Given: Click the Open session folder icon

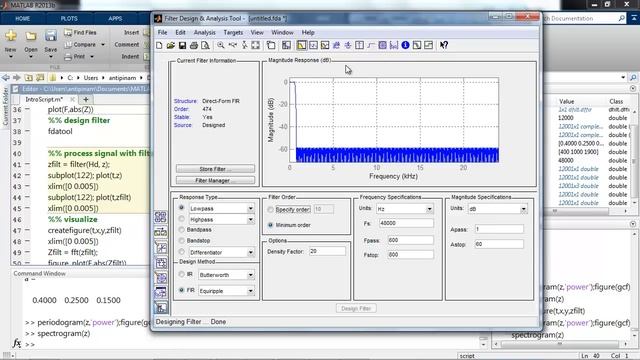Looking at the screenshot, I should tap(171, 45).
